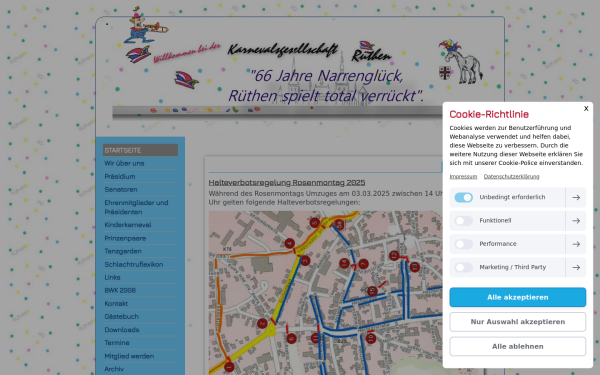Enable the Performance cookie switch
Viewport: 600px width, 375px height.
pos(463,244)
